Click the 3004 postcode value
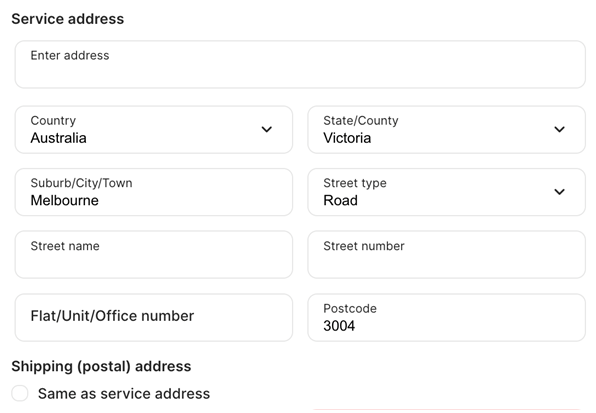This screenshot has width=596, height=413. 339,326
